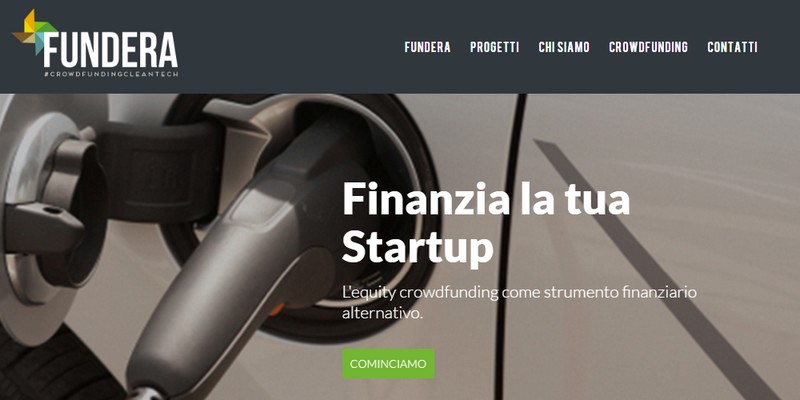
Task: Open the CHI SIAMO section
Action: 564,47
